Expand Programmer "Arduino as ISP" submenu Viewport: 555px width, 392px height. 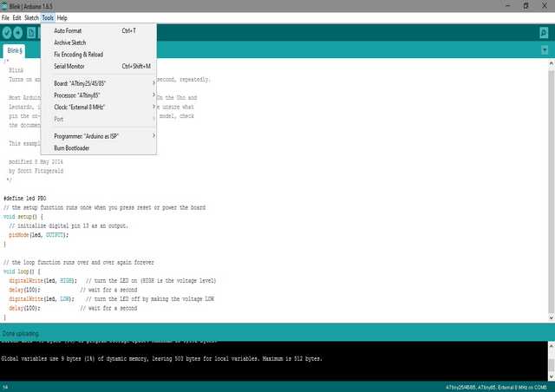pyautogui.click(x=98, y=136)
